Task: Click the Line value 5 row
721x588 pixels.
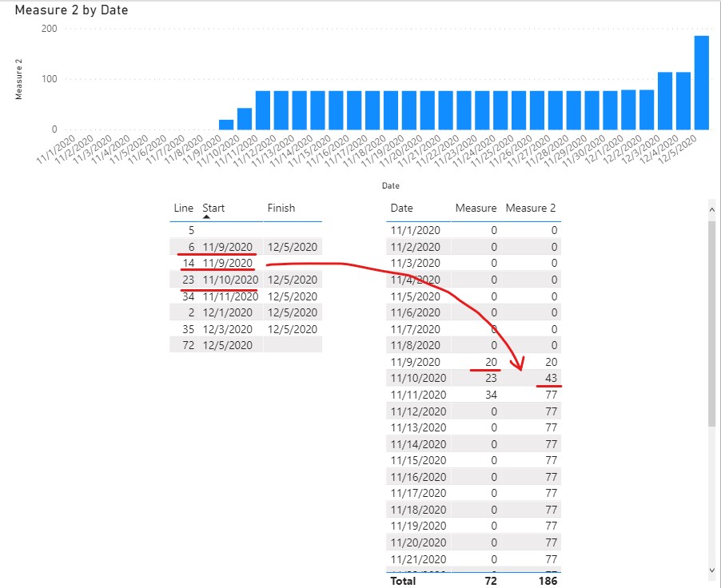Action: [245, 230]
